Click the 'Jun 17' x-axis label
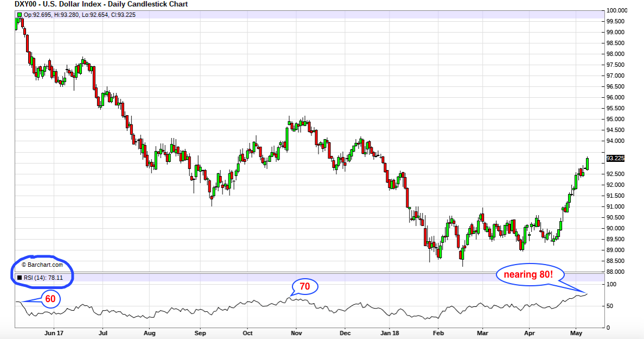The width and height of the screenshot is (644, 339). click(54, 333)
